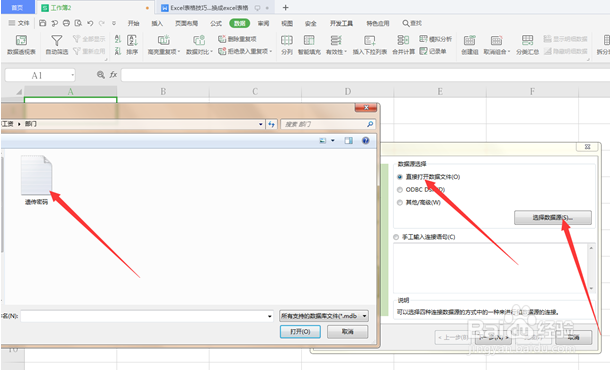This screenshot has width=610, height=370.
Task: Click the 分类汇总 subtotal icon
Action: click(x=527, y=40)
